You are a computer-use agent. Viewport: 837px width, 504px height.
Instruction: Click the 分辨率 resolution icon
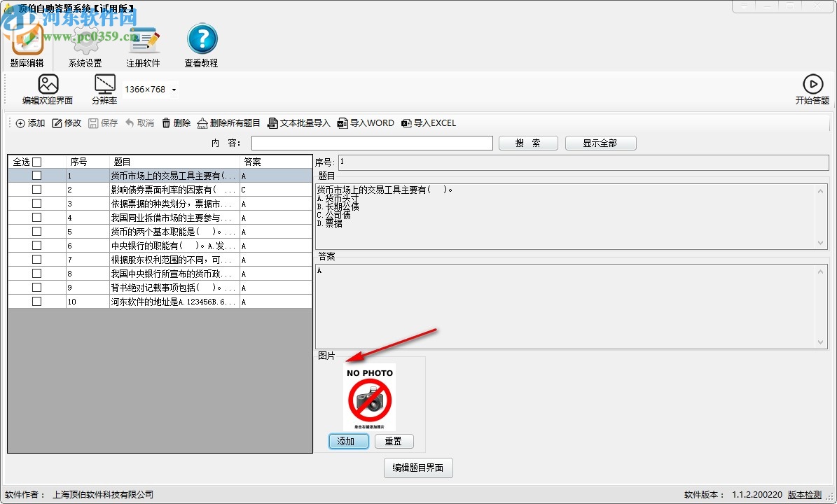(x=104, y=85)
